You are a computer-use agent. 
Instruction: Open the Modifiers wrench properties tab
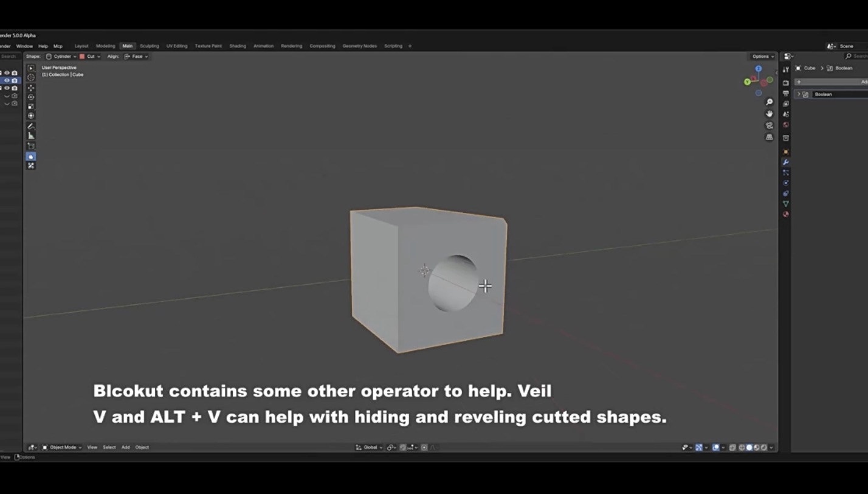(786, 162)
